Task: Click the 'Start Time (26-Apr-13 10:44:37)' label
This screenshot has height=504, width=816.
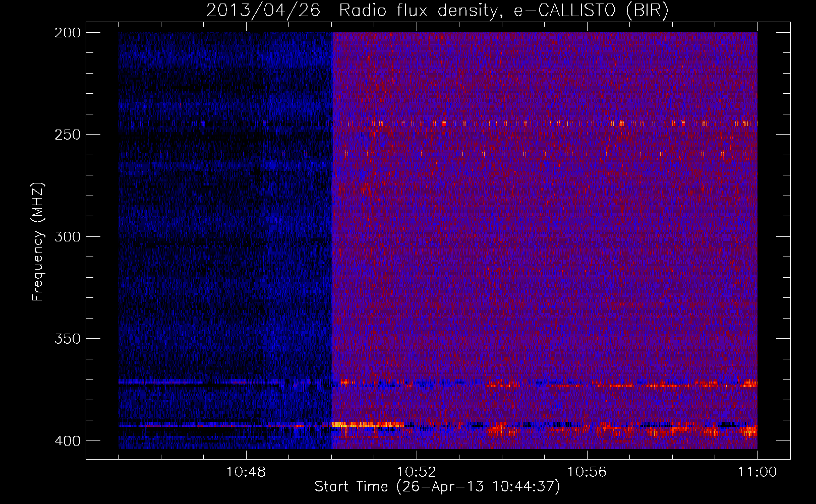Action: click(x=437, y=487)
